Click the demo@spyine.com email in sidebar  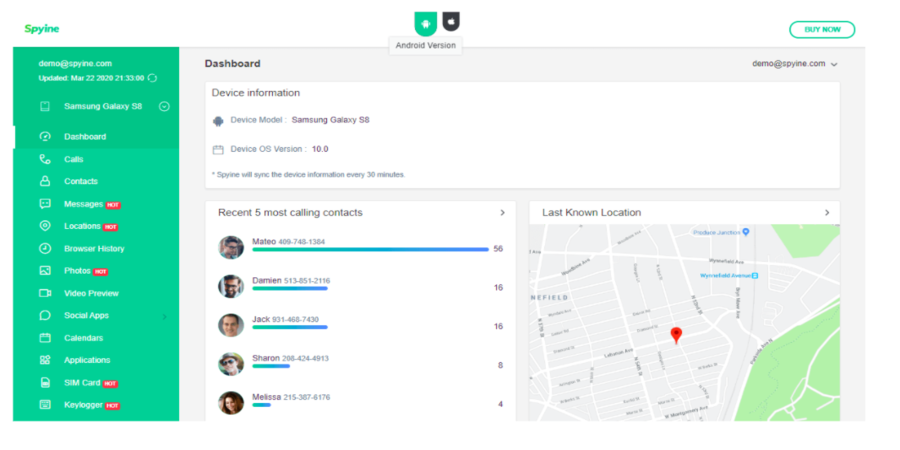tap(75, 64)
